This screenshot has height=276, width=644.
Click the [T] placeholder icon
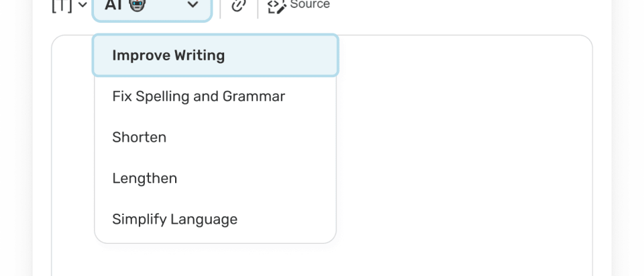[62, 5]
